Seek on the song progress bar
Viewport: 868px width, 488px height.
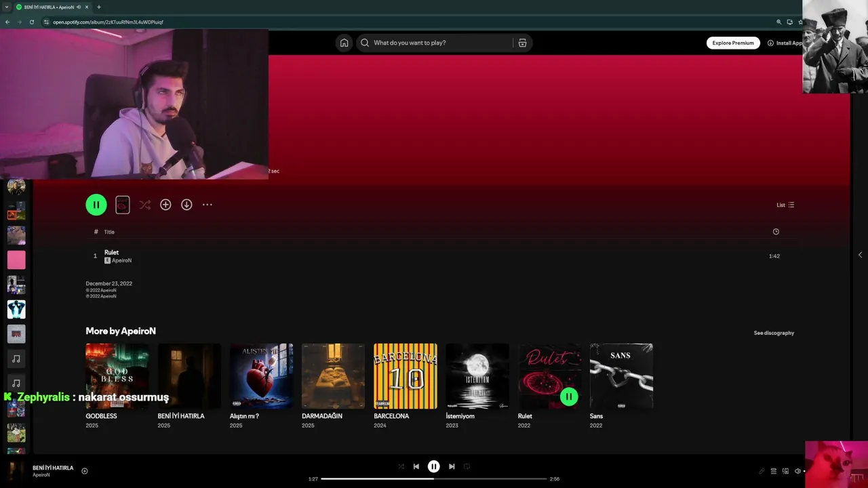point(434,479)
